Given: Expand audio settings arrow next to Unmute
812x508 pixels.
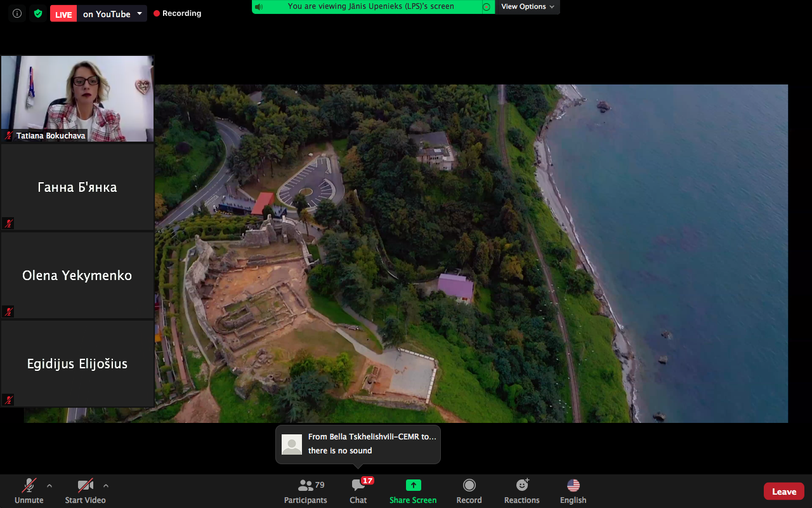Looking at the screenshot, I should click(49, 486).
